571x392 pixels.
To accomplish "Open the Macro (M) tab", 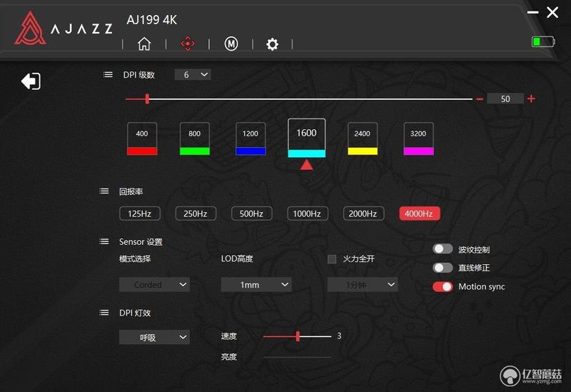I will [x=231, y=44].
